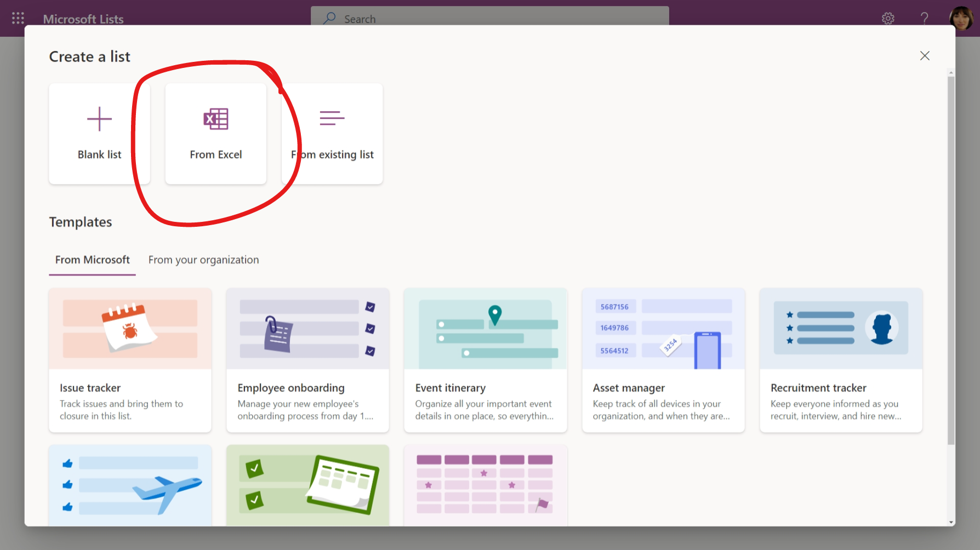The width and height of the screenshot is (980, 550).
Task: Click the search magnifier icon
Action: 329,18
